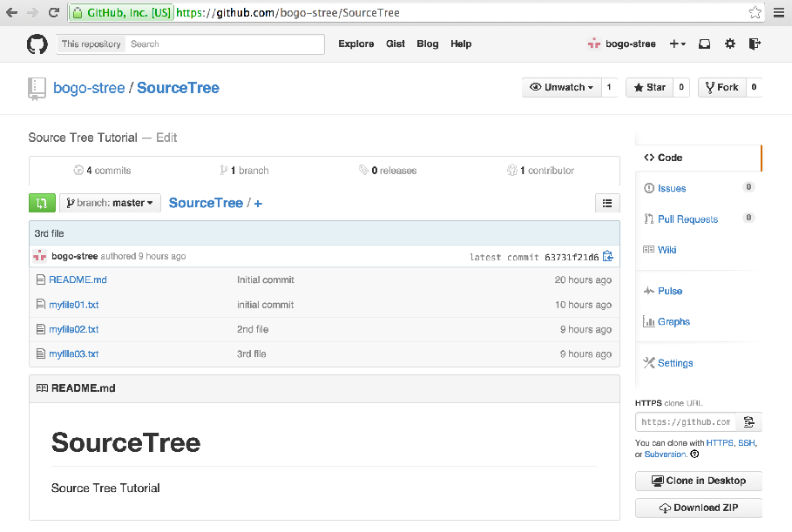
Task: Fork the SourceTree repository
Action: pos(721,87)
